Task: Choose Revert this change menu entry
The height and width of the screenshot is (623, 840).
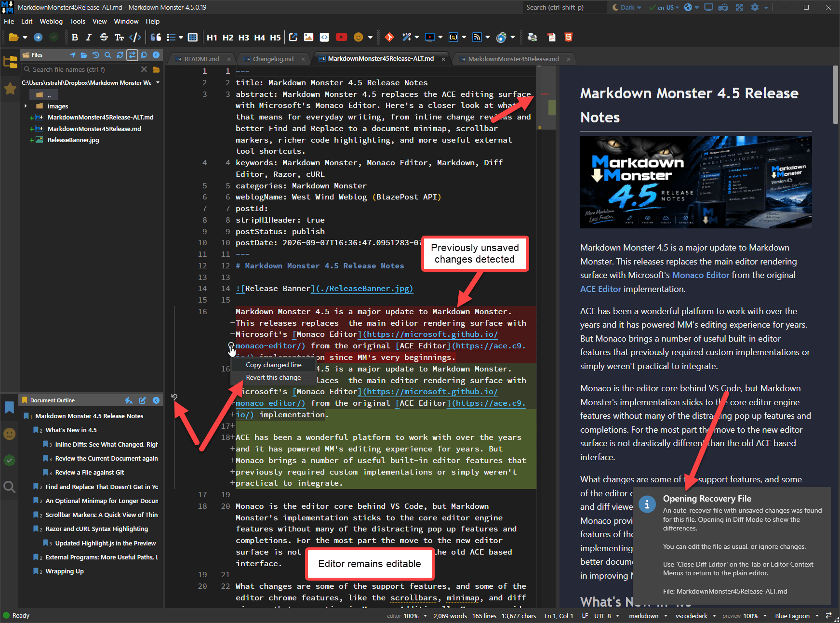Action: (273, 378)
